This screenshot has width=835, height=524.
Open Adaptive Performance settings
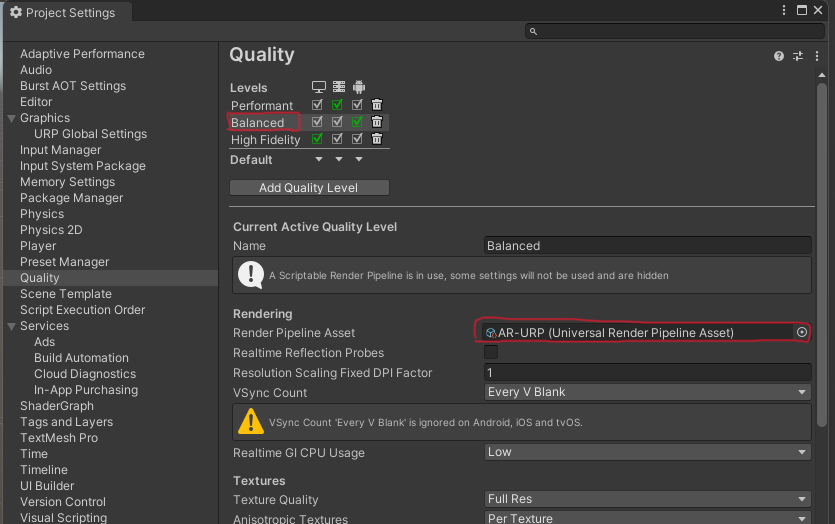pos(82,54)
